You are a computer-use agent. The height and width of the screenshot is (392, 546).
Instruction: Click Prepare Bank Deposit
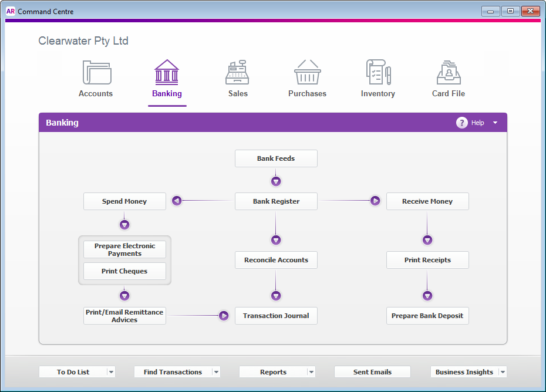[x=427, y=315]
